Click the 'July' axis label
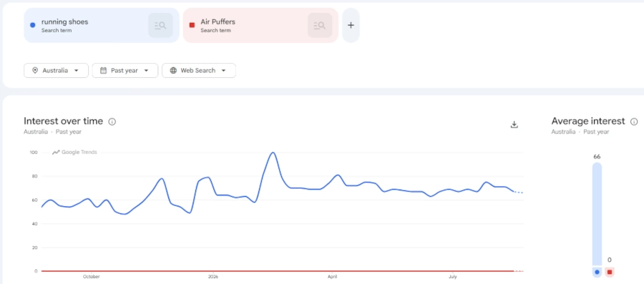Screen dimensions: 644x284 click(453, 277)
